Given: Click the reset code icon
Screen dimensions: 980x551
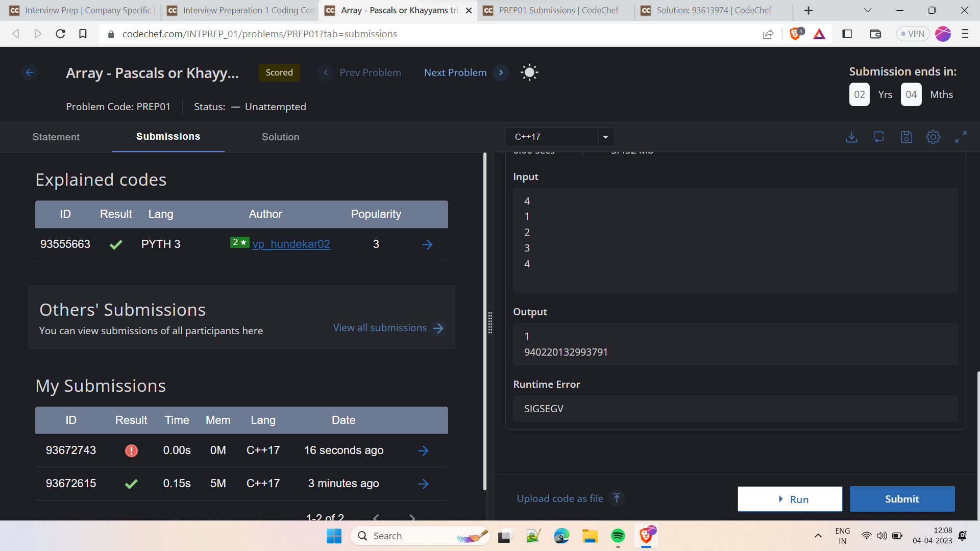Looking at the screenshot, I should [878, 137].
